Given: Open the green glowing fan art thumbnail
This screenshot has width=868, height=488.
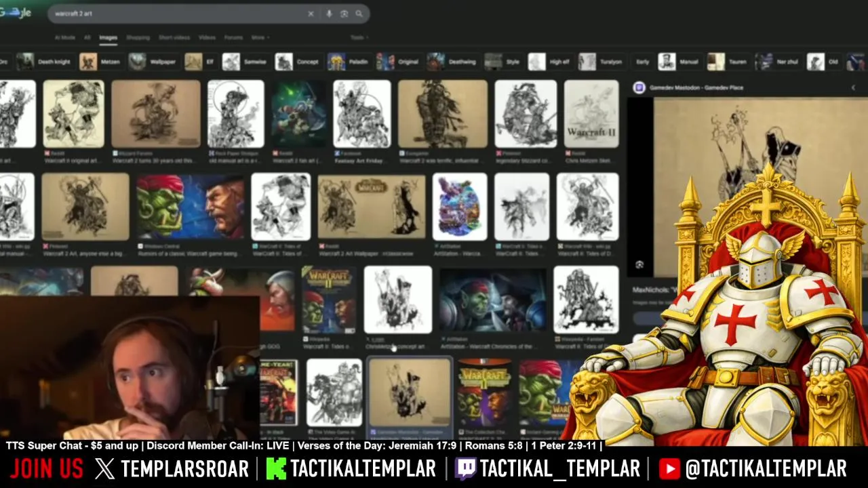Looking at the screenshot, I should point(298,114).
